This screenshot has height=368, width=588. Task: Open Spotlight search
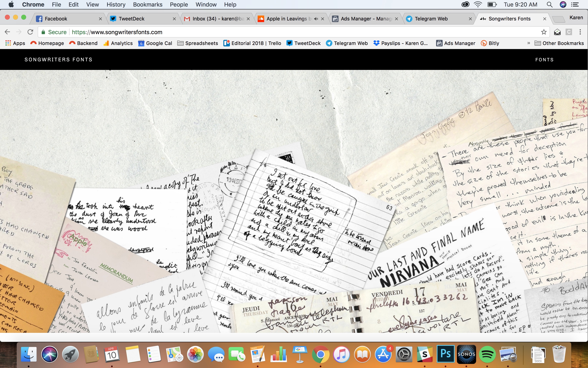click(550, 4)
